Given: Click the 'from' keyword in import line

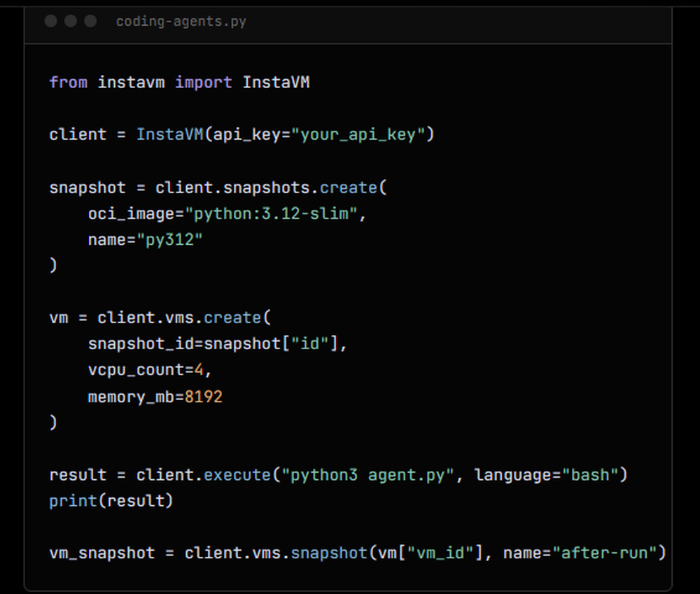Looking at the screenshot, I should [69, 82].
